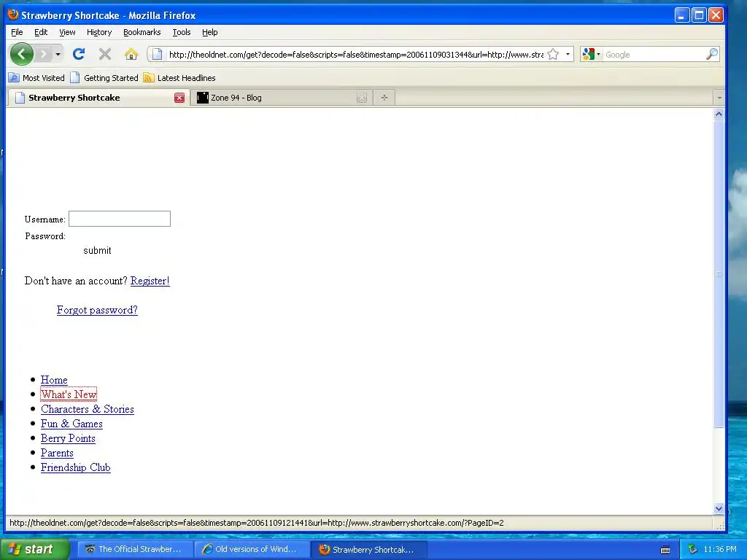747x560 pixels.
Task: Maximize the Firefox window
Action: (x=699, y=15)
